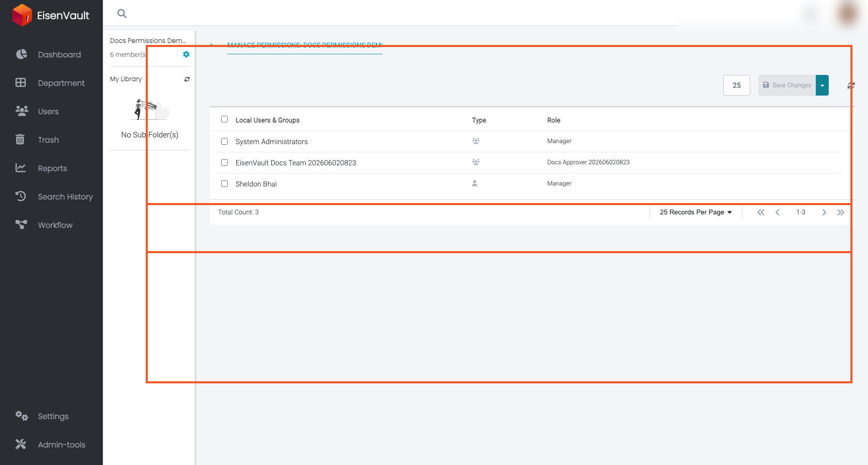Click the Users group icon

[x=22, y=111]
